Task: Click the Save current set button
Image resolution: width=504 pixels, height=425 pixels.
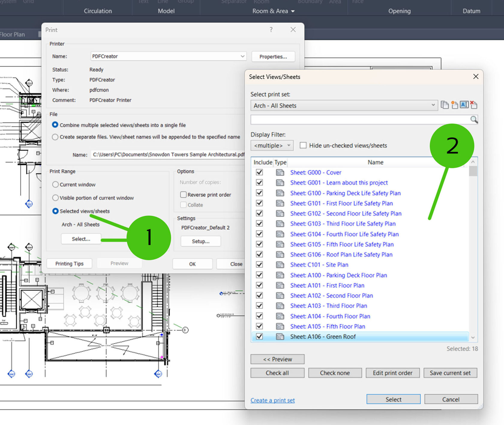Action: pyautogui.click(x=450, y=373)
